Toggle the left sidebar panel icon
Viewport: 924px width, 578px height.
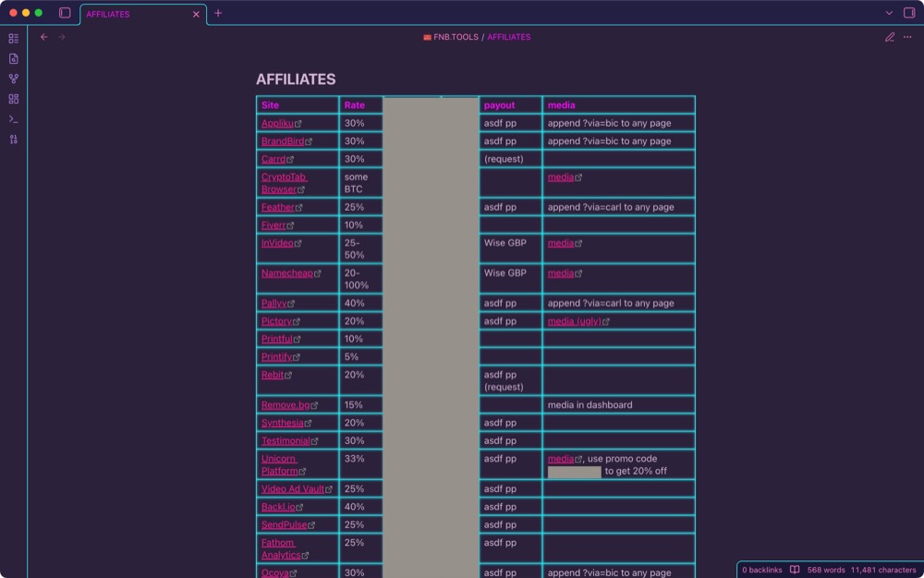pyautogui.click(x=65, y=13)
